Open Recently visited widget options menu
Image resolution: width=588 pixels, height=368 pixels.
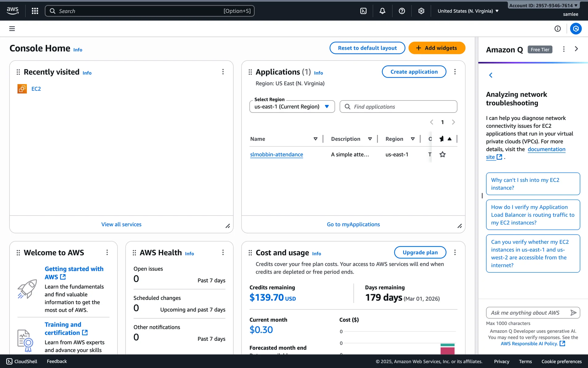tap(223, 72)
